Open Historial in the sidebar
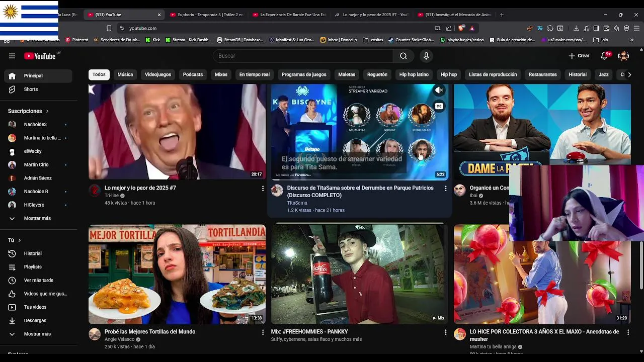 pos(38,253)
